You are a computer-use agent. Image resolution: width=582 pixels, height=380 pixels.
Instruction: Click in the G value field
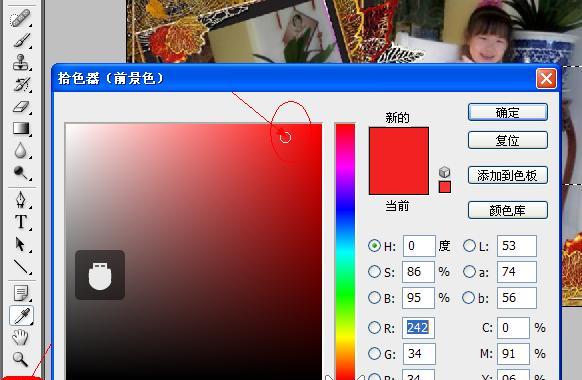tap(419, 354)
